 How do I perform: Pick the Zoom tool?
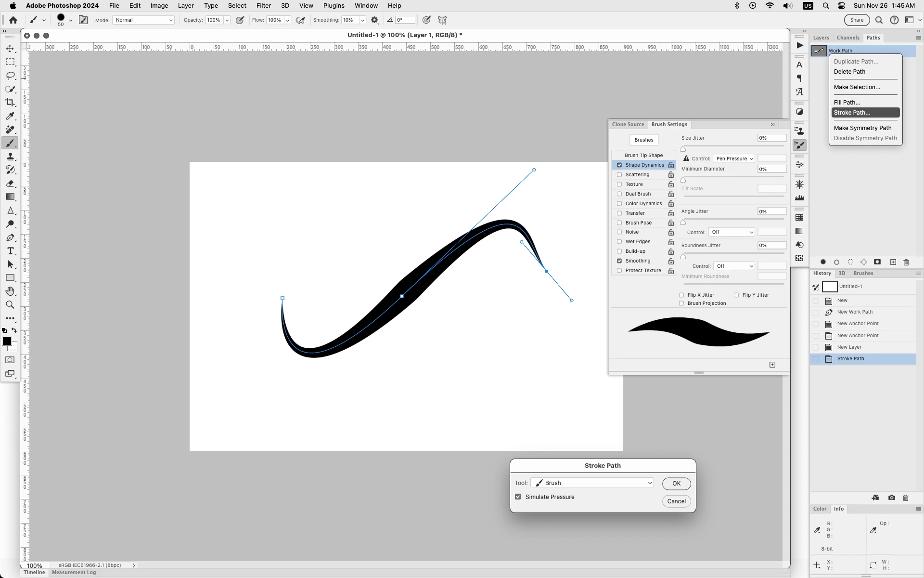(10, 305)
